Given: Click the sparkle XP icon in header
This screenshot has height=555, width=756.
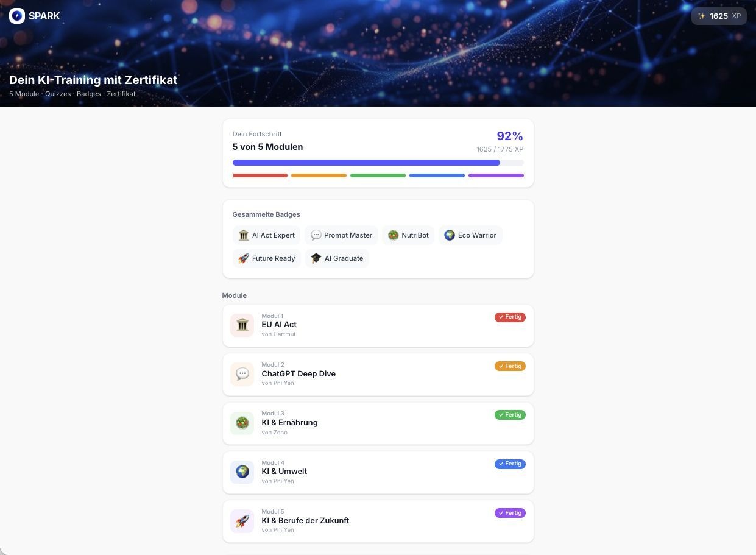Looking at the screenshot, I should (702, 16).
